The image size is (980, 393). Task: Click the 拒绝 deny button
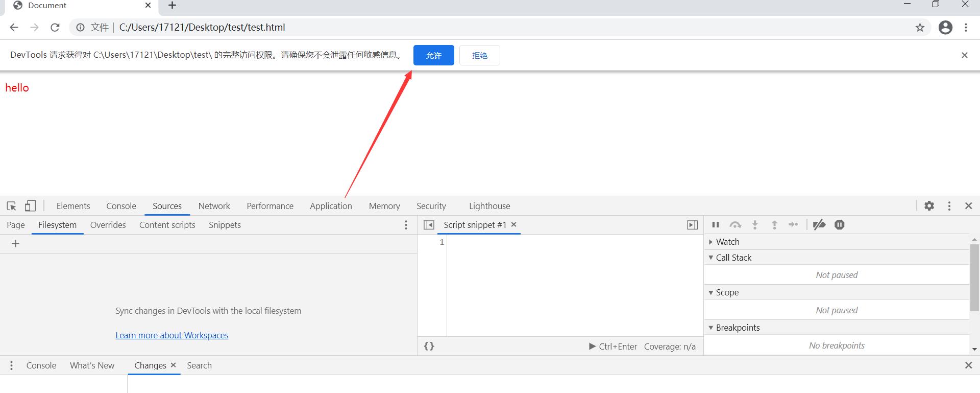point(479,55)
